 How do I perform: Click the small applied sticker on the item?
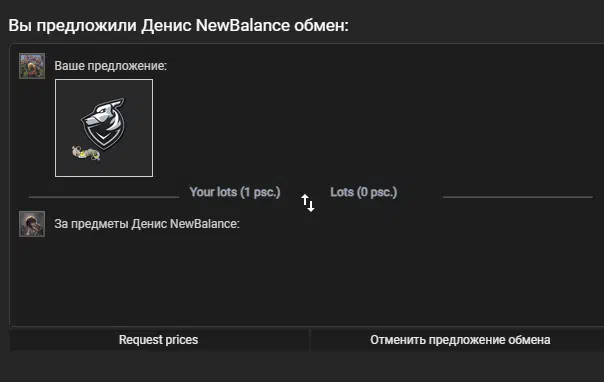pyautogui.click(x=86, y=153)
